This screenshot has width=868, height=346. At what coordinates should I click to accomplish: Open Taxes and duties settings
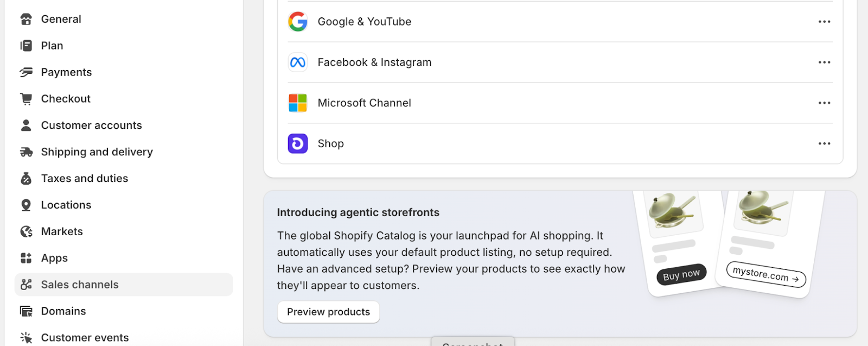click(124, 179)
